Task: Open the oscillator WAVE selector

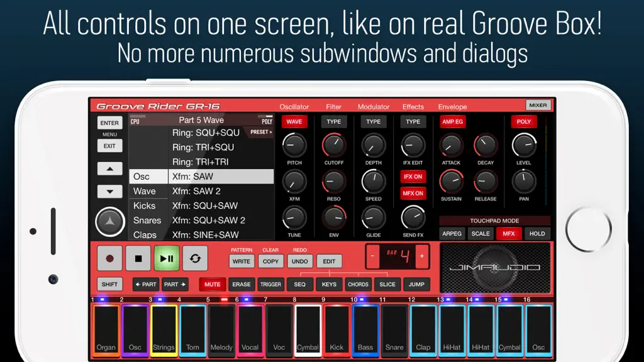Action: (x=294, y=122)
